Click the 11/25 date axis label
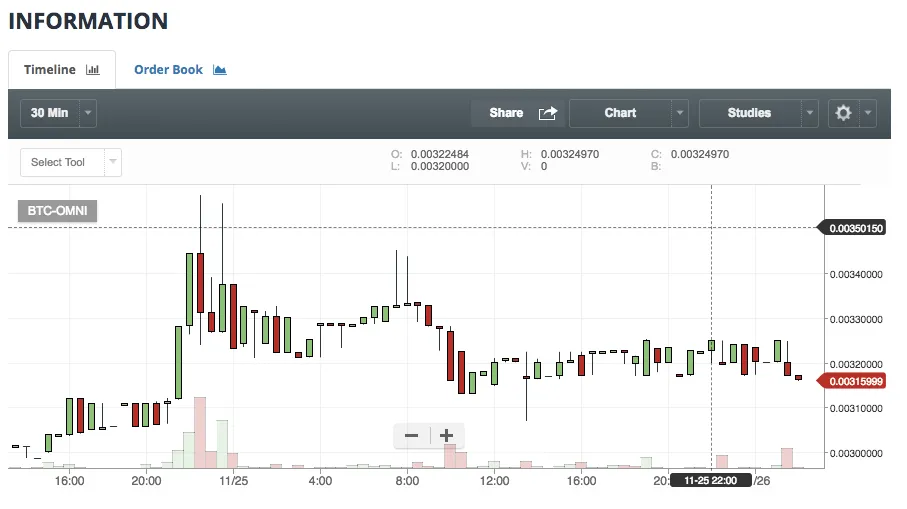The image size is (907, 509). [234, 481]
